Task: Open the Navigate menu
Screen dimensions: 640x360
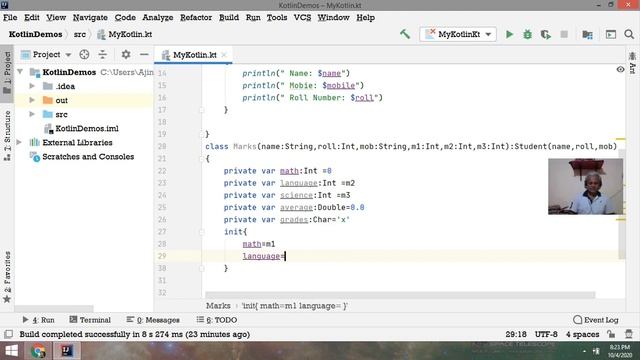Action: pyautogui.click(x=90, y=18)
